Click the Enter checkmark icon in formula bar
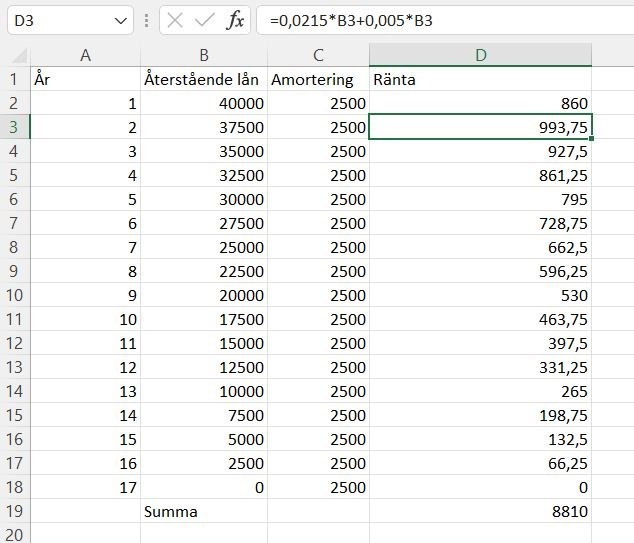This screenshot has width=634, height=543. tap(205, 21)
